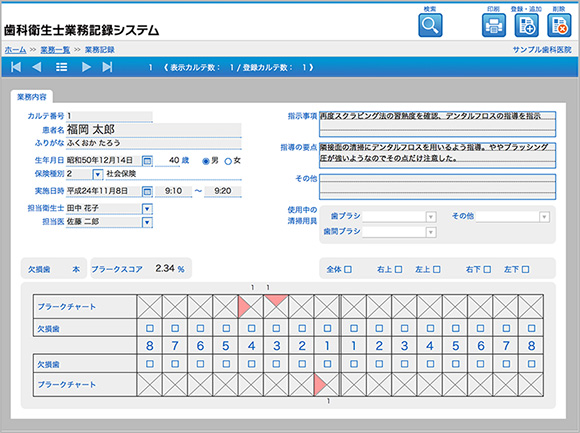This screenshot has height=433, width=580.
Task: Open the 歯ブラシ dropdown
Action: click(431, 217)
